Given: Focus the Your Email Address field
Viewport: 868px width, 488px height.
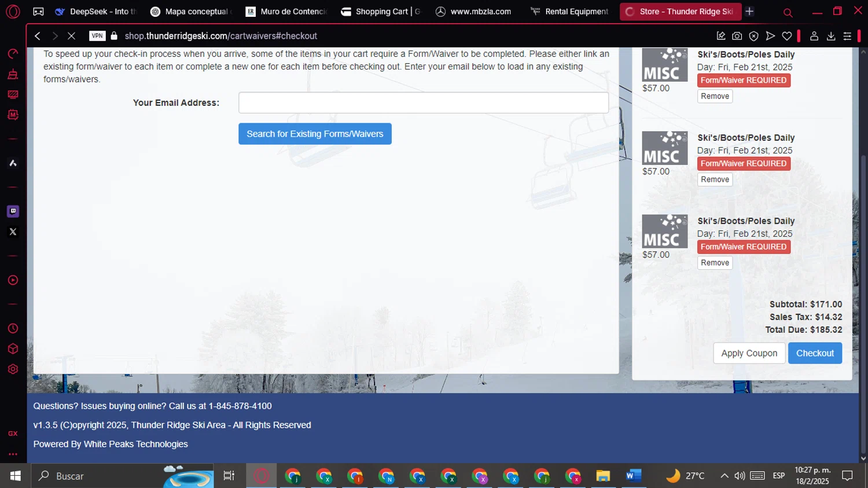Looking at the screenshot, I should point(424,102).
